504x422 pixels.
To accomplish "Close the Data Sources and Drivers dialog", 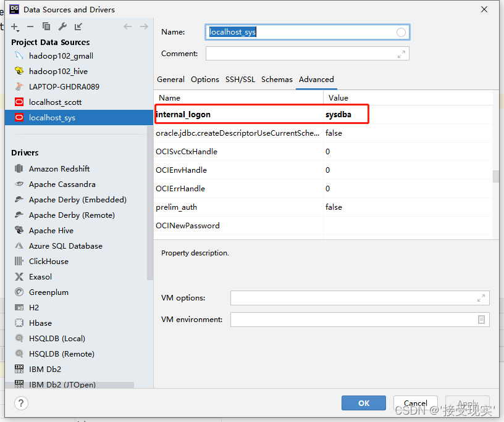I will [x=484, y=10].
